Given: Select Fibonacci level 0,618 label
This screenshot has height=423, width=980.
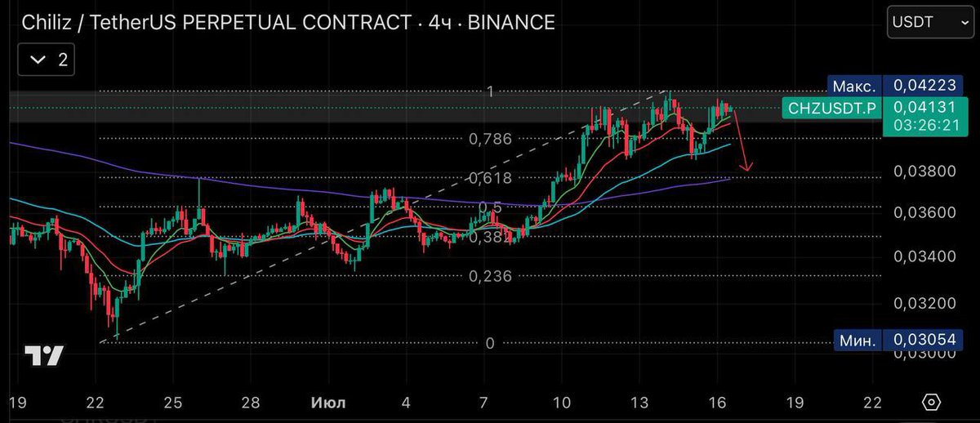Looking at the screenshot, I should (x=490, y=177).
